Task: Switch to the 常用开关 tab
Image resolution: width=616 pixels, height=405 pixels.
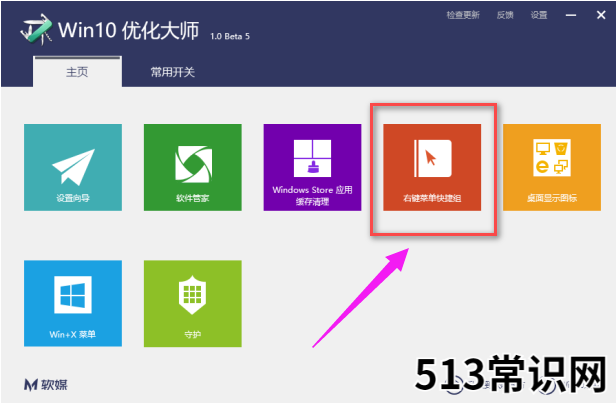Action: click(x=172, y=72)
